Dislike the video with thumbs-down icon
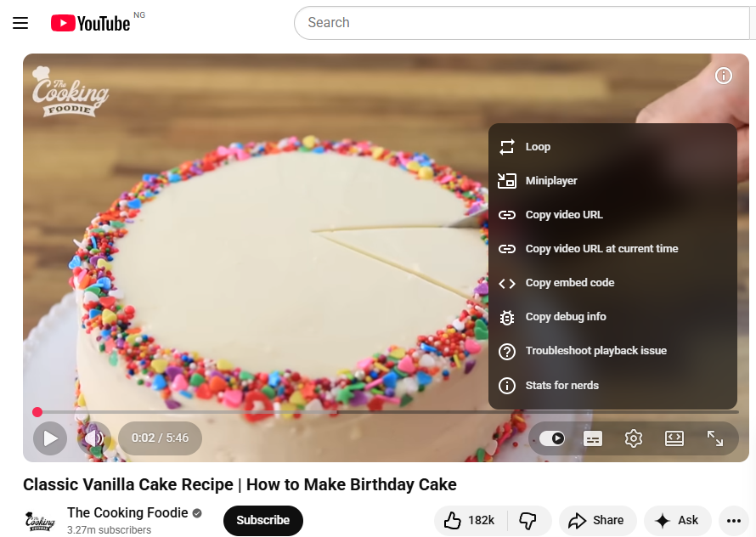Screen dimensions: 756x537 528,520
